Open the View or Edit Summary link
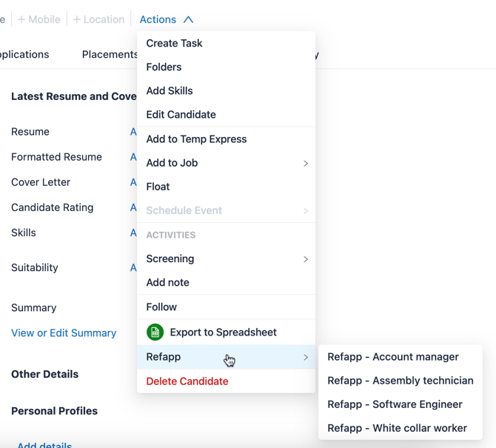Viewport: 496px width, 448px height. click(64, 332)
